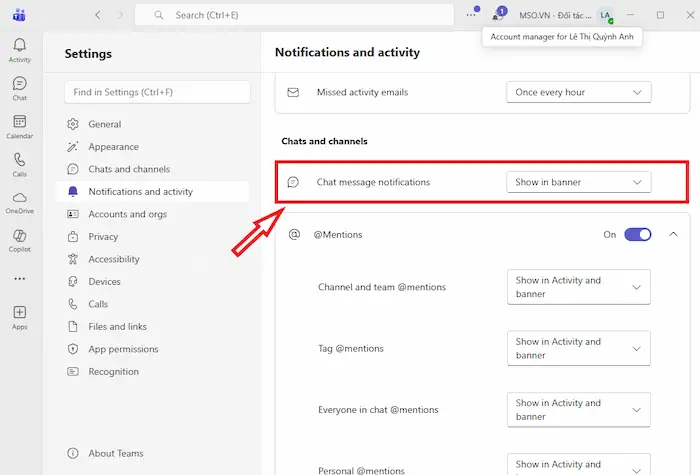
Task: Open the Activity feed in sidebar
Action: coord(20,50)
